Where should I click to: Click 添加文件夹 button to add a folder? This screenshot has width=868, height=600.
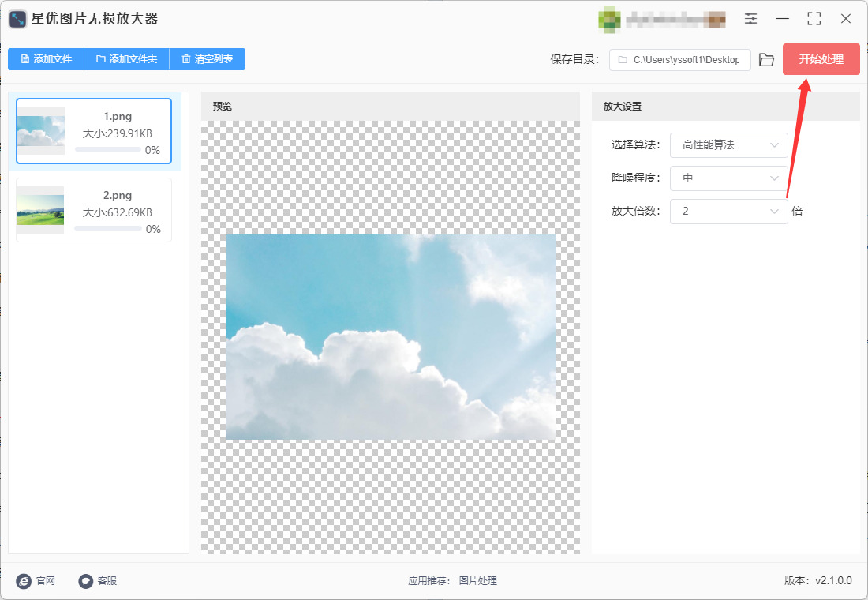[x=127, y=59]
